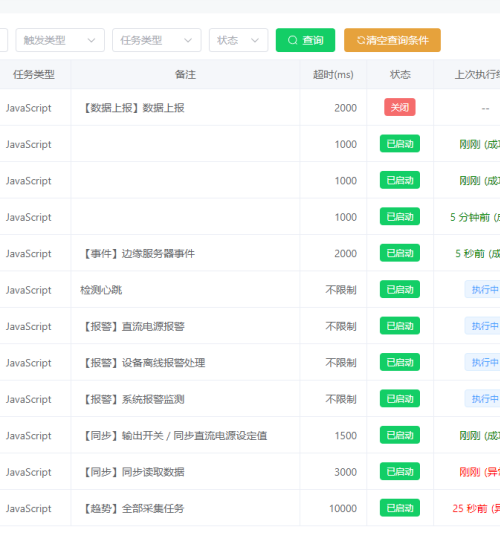Click the 5 分钟前 last-run result
500x550 pixels.
(475, 217)
